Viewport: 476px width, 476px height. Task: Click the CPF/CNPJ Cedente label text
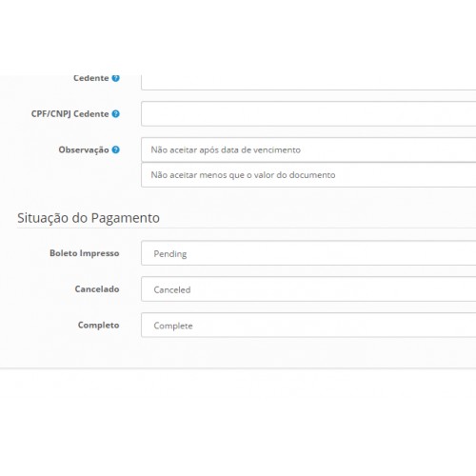tap(69, 114)
